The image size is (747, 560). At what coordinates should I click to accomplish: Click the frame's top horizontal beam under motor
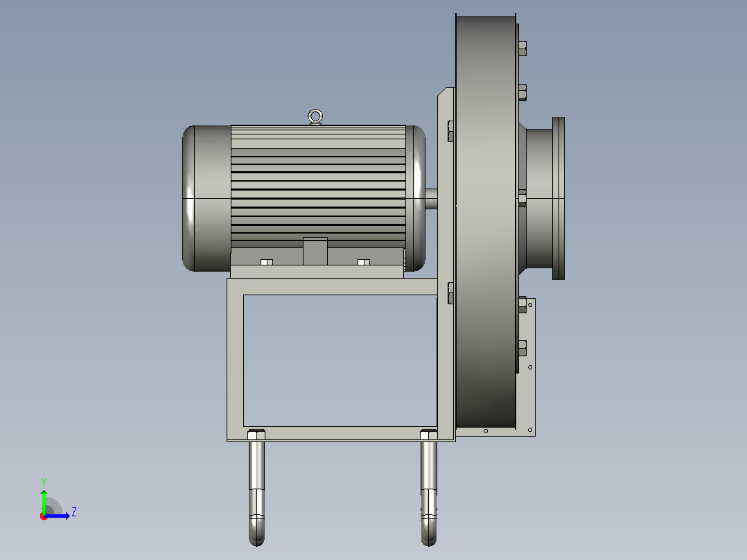pyautogui.click(x=333, y=286)
